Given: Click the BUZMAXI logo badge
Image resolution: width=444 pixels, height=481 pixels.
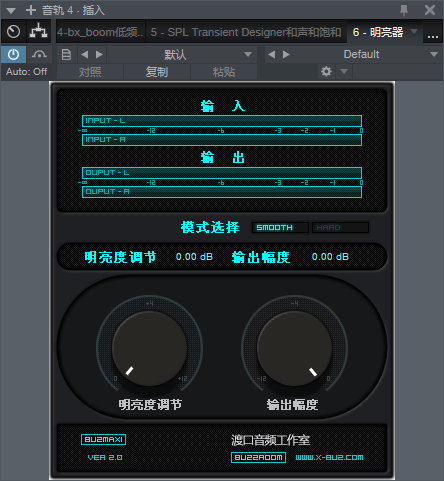Looking at the screenshot, I should (103, 440).
